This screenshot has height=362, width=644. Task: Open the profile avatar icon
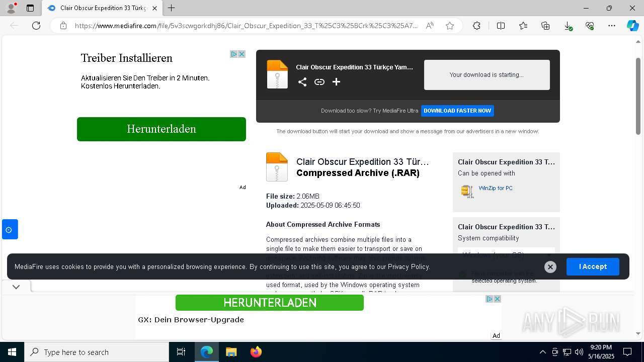point(11,8)
